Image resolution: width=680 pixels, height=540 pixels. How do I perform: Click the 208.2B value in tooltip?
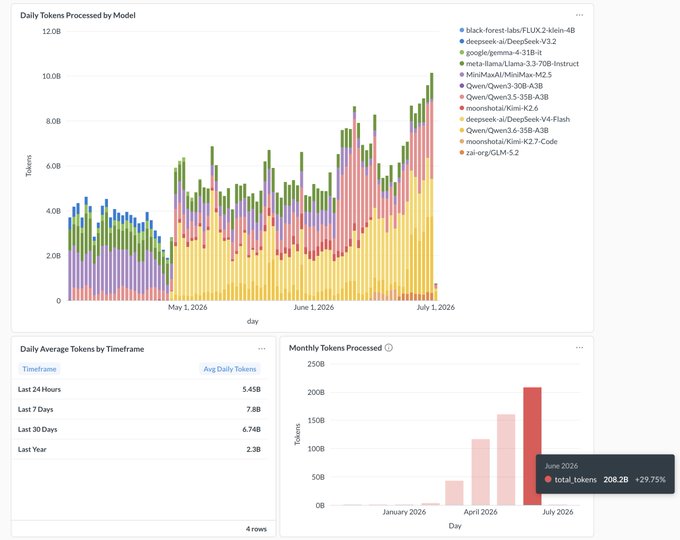tap(616, 479)
